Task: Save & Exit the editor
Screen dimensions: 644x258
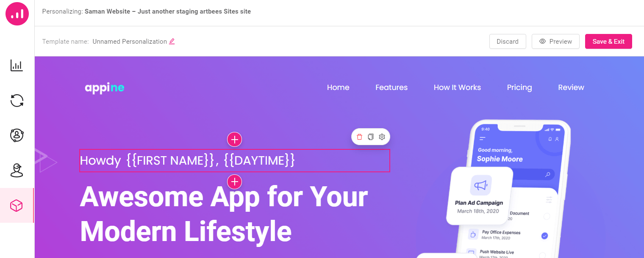Action: click(608, 42)
